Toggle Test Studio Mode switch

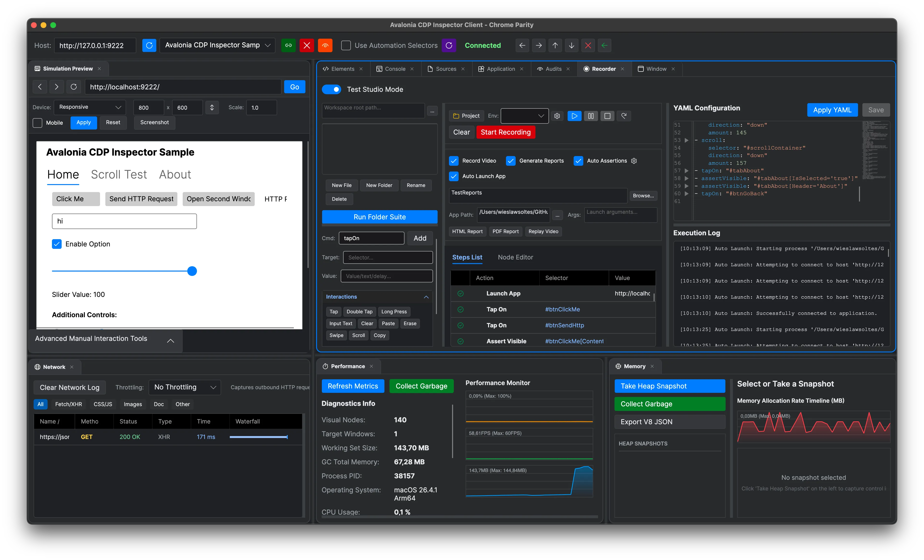click(x=332, y=89)
